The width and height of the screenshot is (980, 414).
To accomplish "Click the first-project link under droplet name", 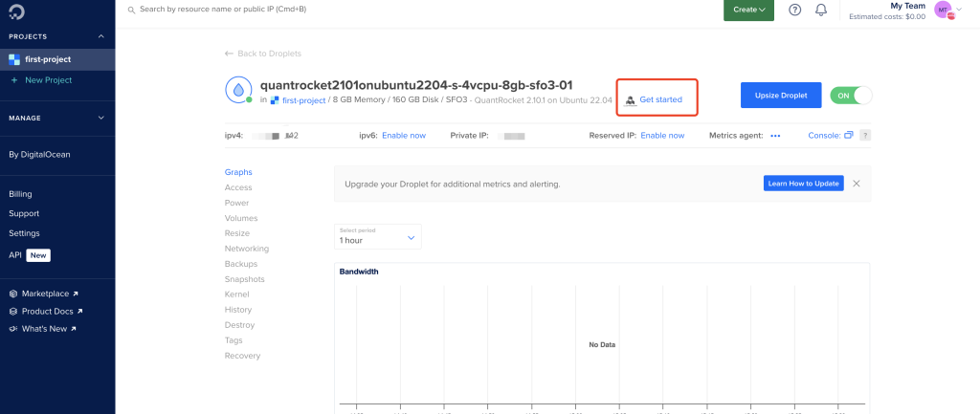I will (303, 100).
